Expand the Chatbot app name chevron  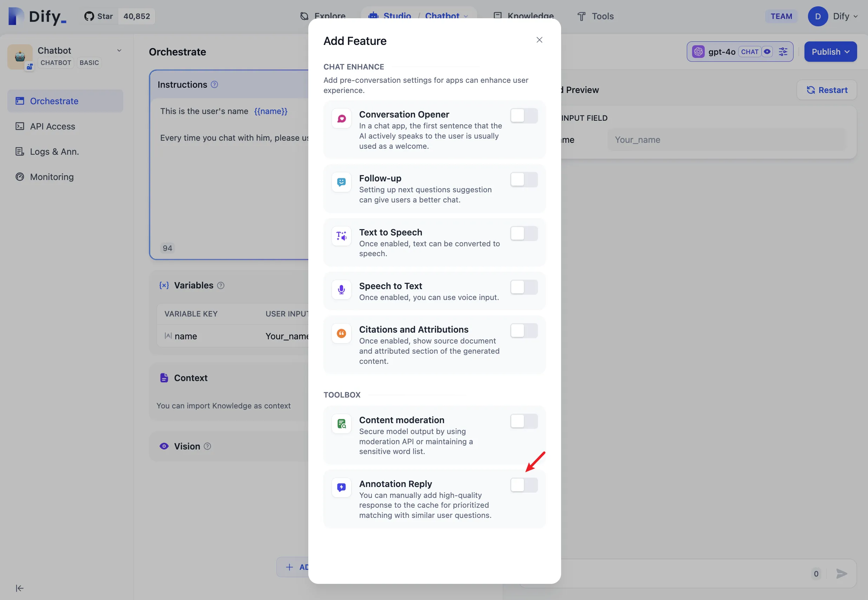(x=119, y=51)
